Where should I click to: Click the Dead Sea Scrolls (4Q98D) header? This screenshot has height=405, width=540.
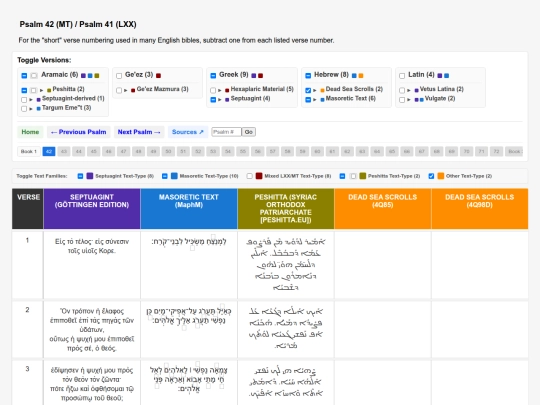[480, 209]
